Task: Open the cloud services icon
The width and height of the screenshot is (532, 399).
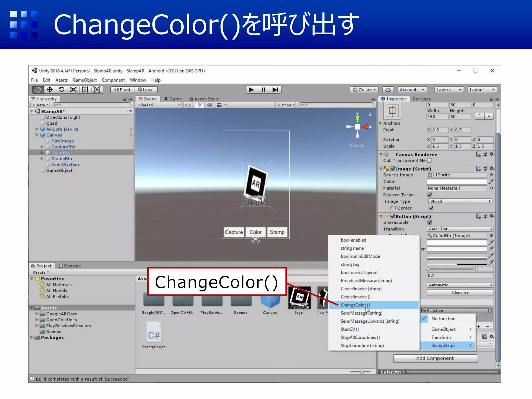Action: pyautogui.click(x=388, y=90)
